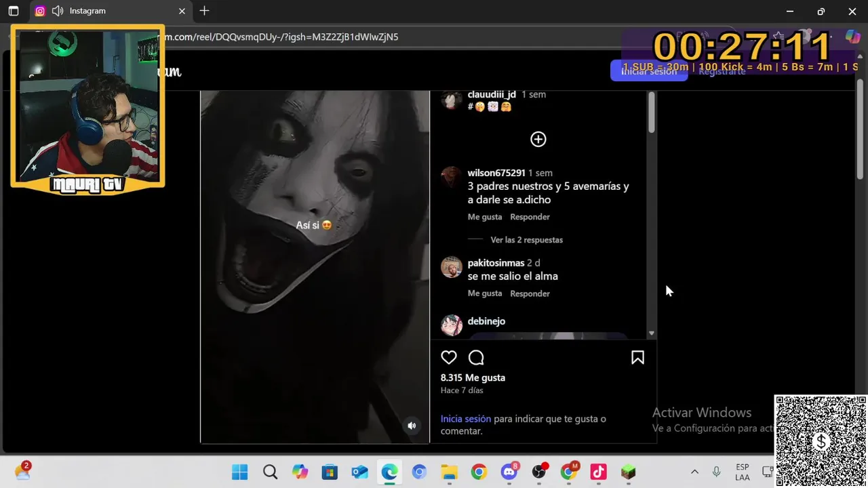Click the reel video to pause

point(315,266)
